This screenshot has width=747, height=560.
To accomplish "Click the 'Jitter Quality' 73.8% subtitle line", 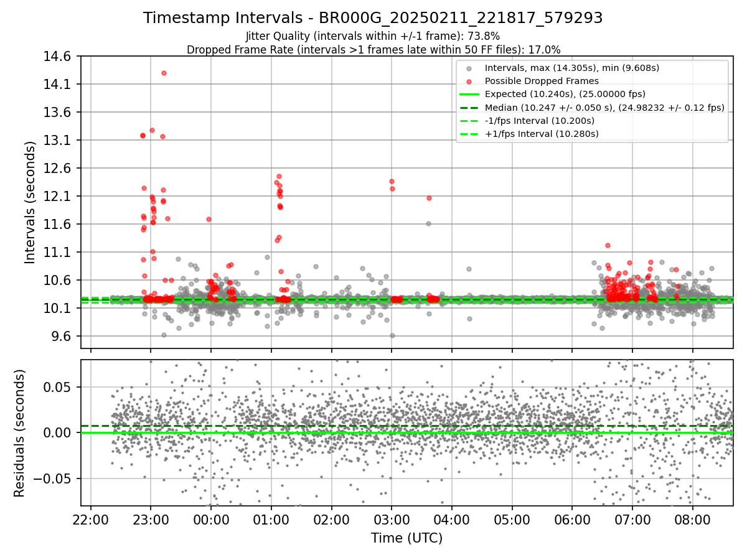I will tap(373, 37).
